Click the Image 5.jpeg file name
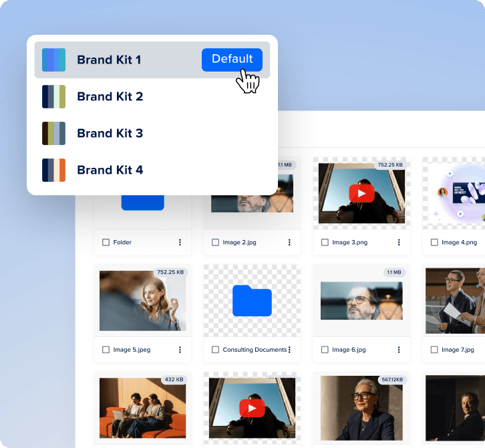 (x=132, y=350)
